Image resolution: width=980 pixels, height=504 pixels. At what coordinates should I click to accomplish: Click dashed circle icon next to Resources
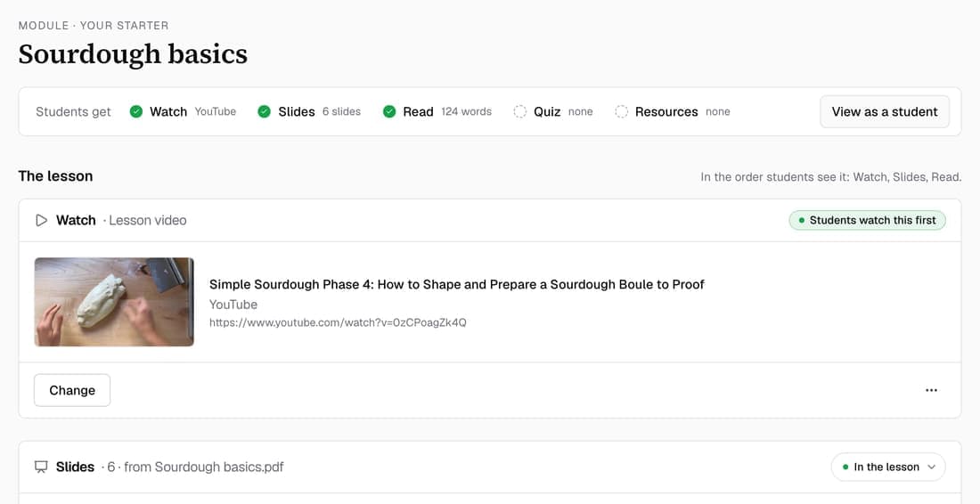point(621,112)
